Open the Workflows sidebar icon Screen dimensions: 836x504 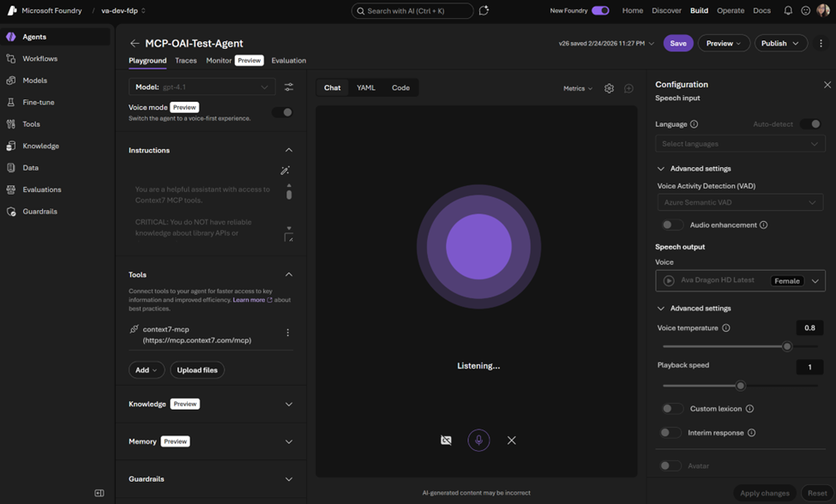(10, 58)
